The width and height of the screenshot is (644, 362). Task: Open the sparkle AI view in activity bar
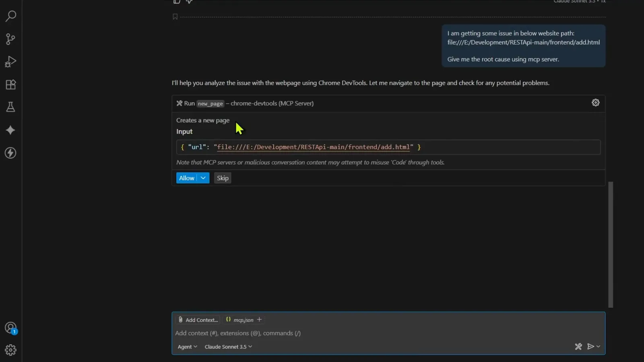point(10,130)
